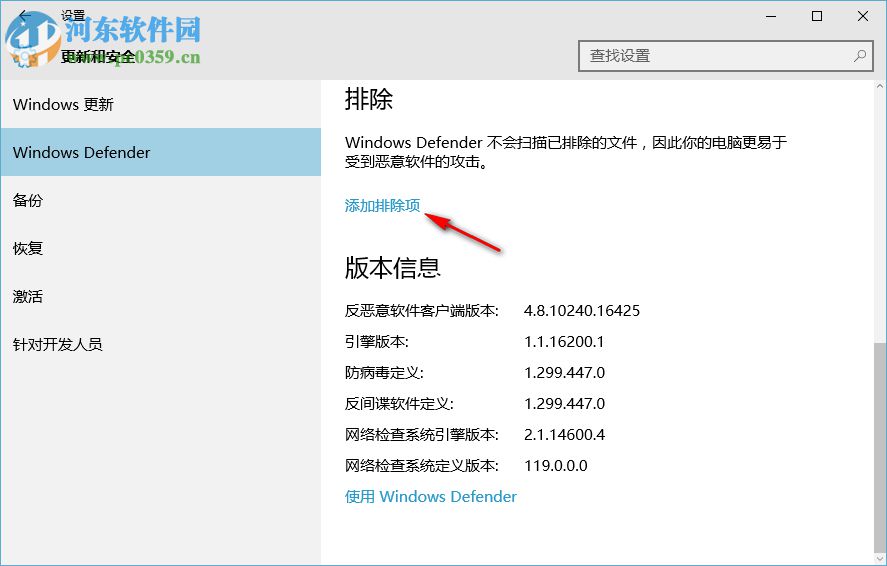Open the 备份 settings page
The width and height of the screenshot is (887, 566).
tap(161, 200)
